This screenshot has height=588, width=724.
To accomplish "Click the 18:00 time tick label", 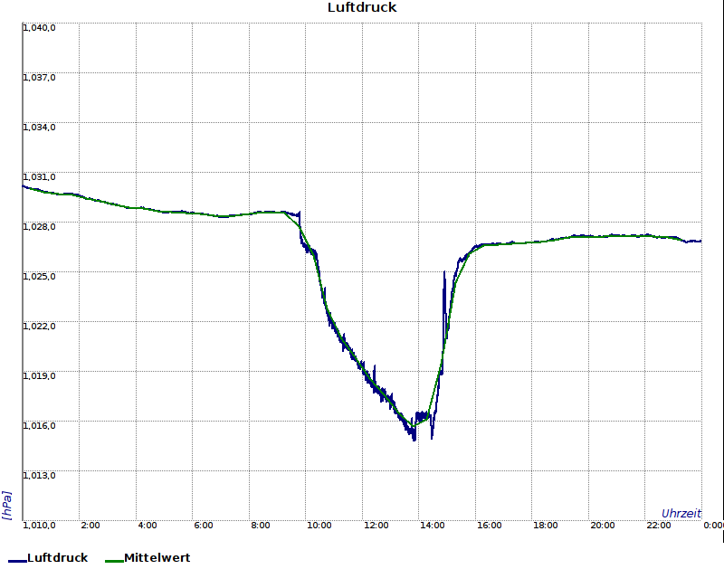I will click(546, 525).
